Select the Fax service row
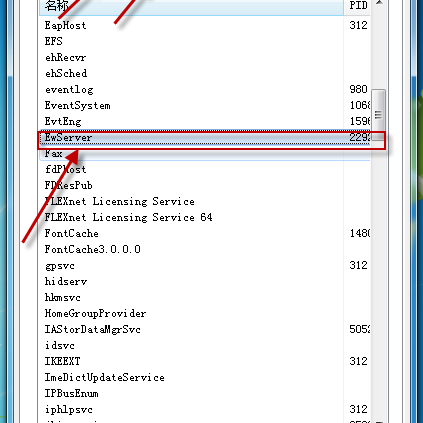The width and height of the screenshot is (423, 423). click(205, 153)
